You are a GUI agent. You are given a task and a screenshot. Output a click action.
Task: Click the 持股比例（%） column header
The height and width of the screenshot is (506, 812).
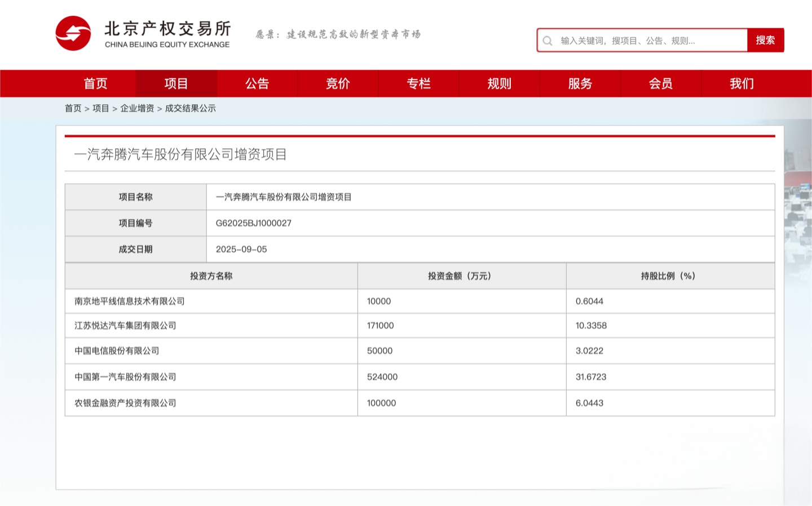(x=670, y=276)
